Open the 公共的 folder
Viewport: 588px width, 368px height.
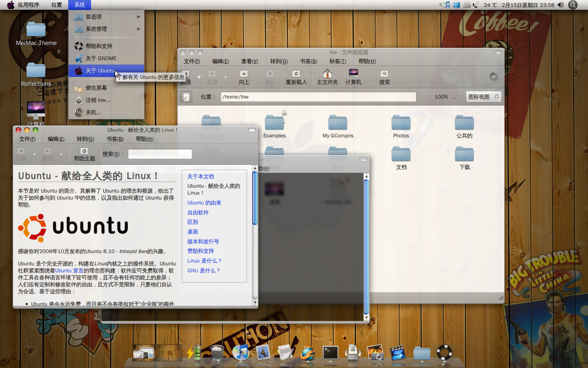tap(464, 126)
